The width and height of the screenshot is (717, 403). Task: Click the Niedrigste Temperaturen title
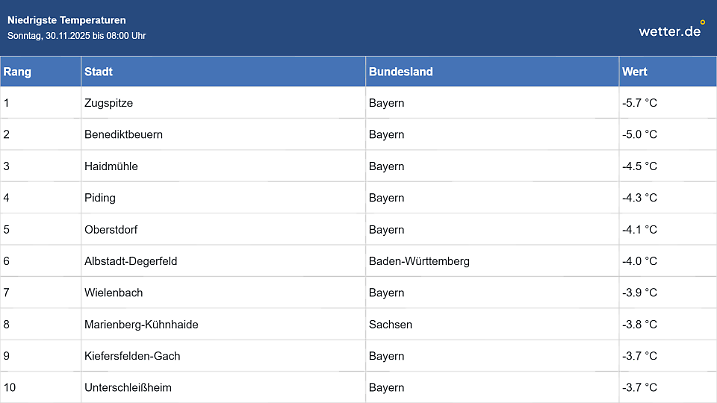tap(67, 20)
